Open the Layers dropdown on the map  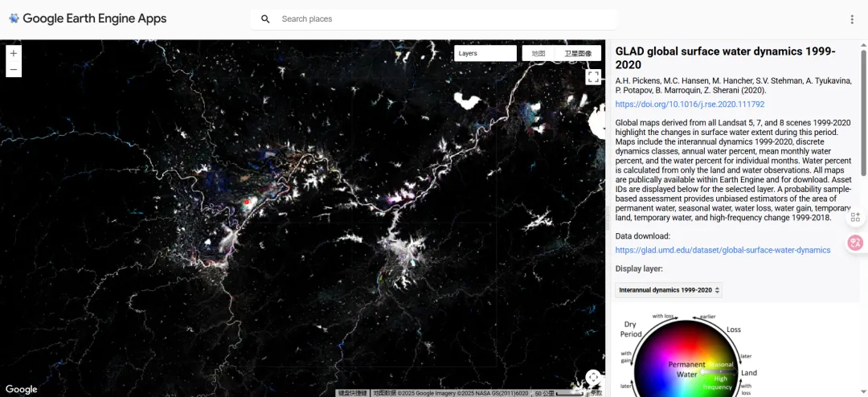(x=485, y=53)
